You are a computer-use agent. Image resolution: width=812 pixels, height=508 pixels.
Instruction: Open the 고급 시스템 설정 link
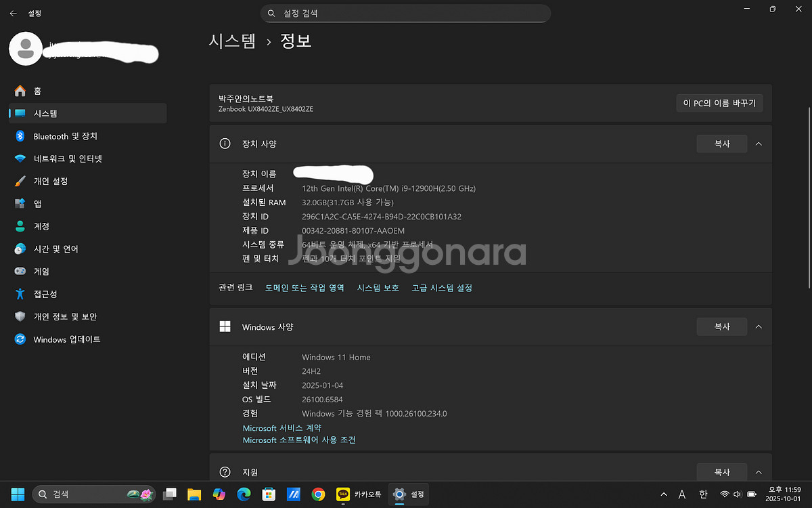click(442, 288)
